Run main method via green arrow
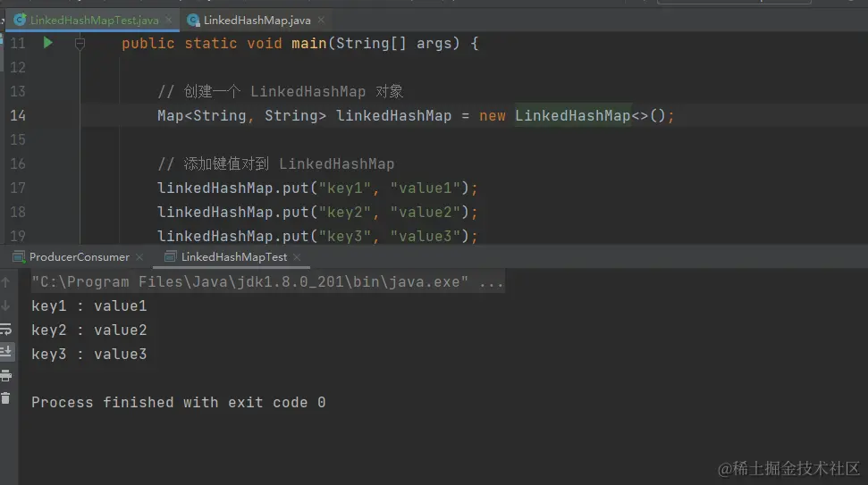 tap(47, 43)
